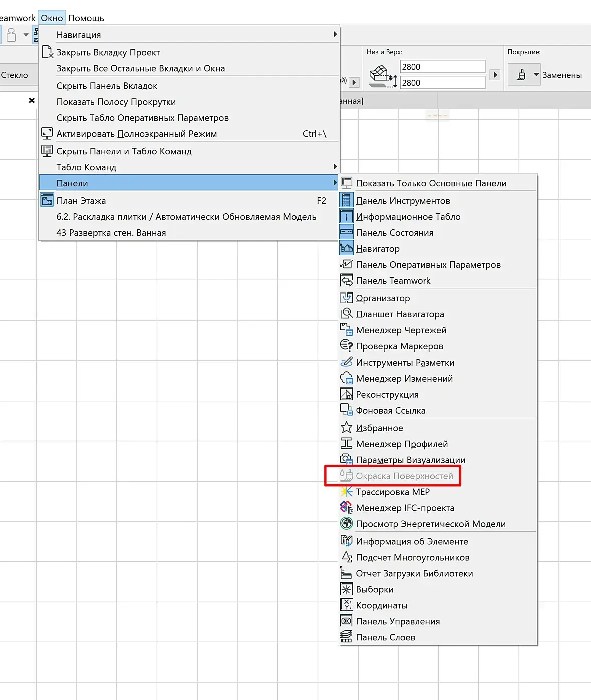Image resolution: width=591 pixels, height=700 pixels.
Task: Click Просмотр Энергетической Модели globe icon
Action: click(346, 524)
